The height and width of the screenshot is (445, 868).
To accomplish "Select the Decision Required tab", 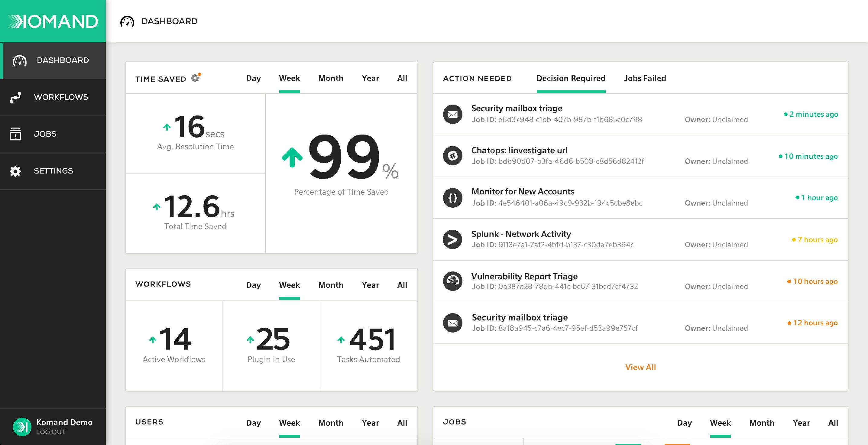I will coord(571,78).
